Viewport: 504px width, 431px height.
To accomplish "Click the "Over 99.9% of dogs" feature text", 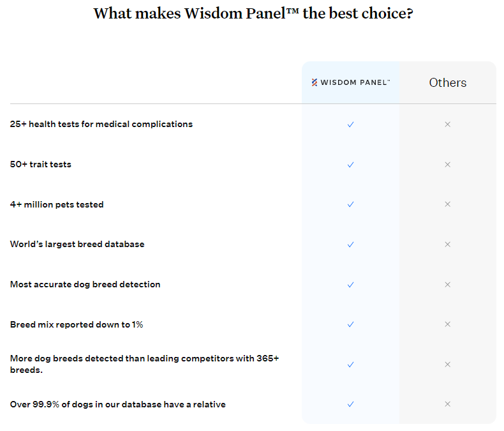I will pos(118,404).
